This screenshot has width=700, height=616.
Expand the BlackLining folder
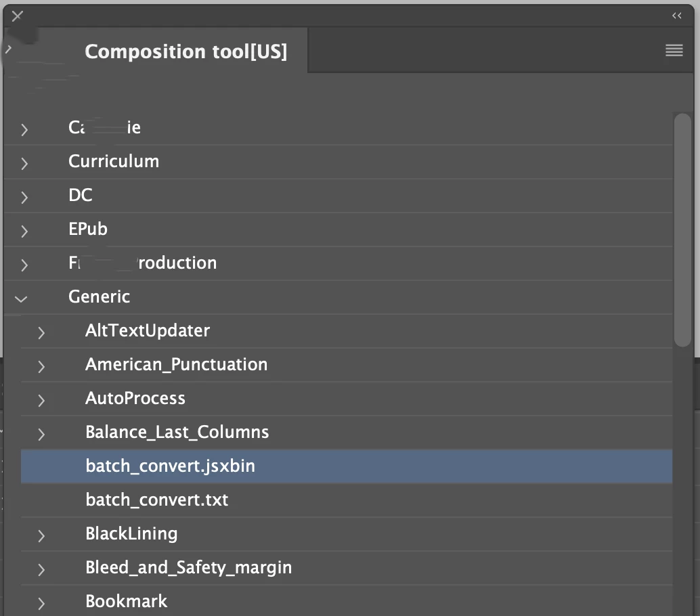[x=41, y=535]
